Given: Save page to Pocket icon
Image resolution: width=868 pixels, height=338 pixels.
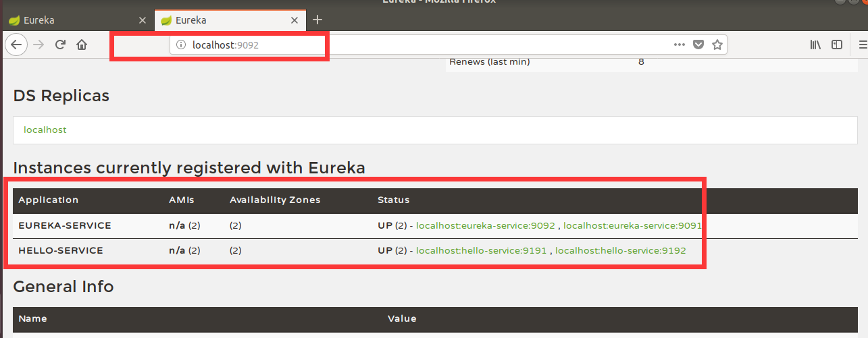Looking at the screenshot, I should (699, 45).
